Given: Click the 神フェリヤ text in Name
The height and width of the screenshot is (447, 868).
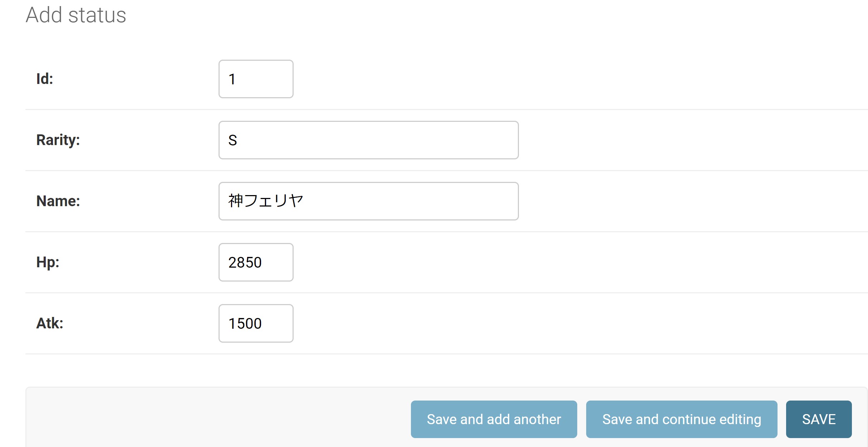Looking at the screenshot, I should click(266, 201).
